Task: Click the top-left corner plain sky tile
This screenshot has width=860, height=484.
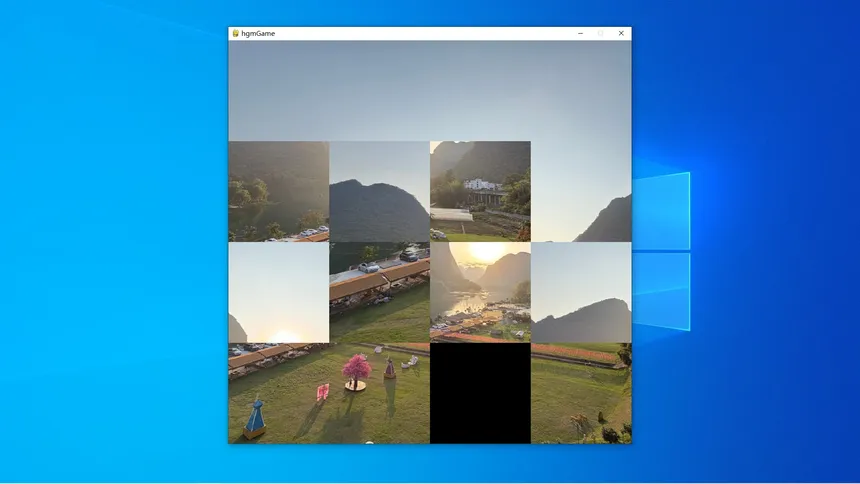Action: (278, 90)
